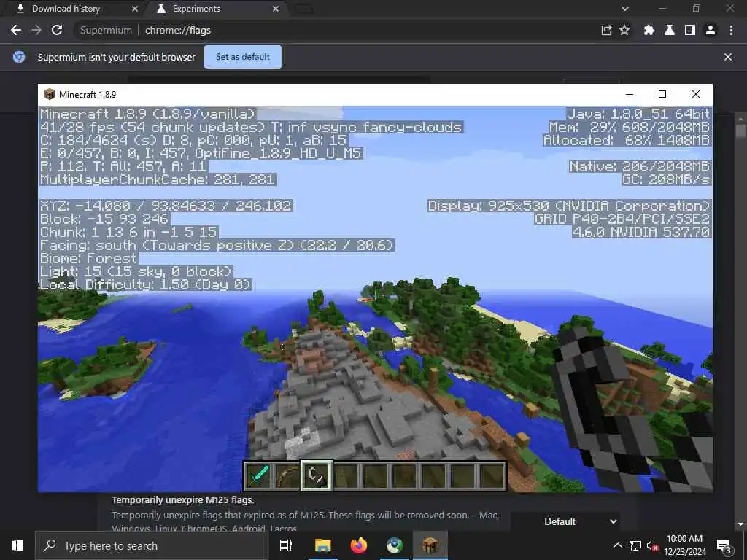
Task: Toggle the browser side panel icon
Action: pos(690,30)
